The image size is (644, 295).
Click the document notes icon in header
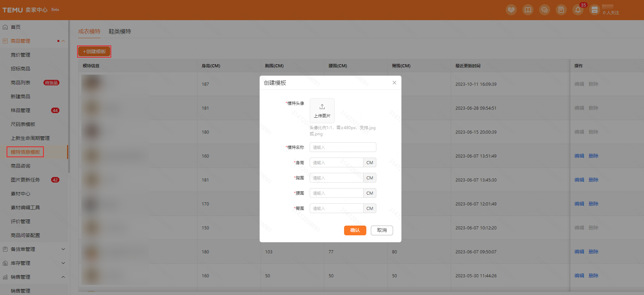pos(561,10)
